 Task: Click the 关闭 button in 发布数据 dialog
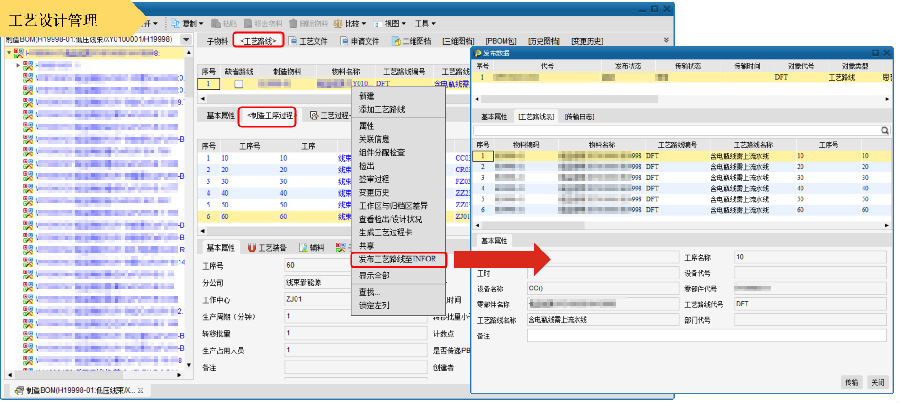pyautogui.click(x=877, y=382)
